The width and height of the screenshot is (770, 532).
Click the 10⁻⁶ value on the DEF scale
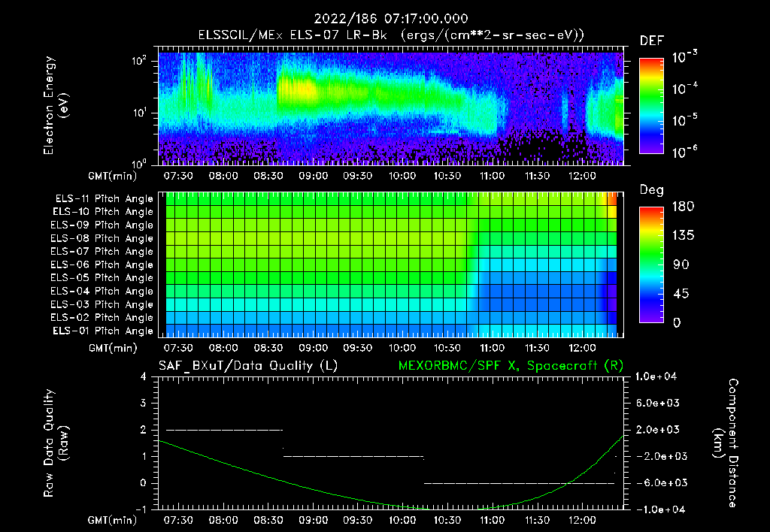pyautogui.click(x=685, y=152)
